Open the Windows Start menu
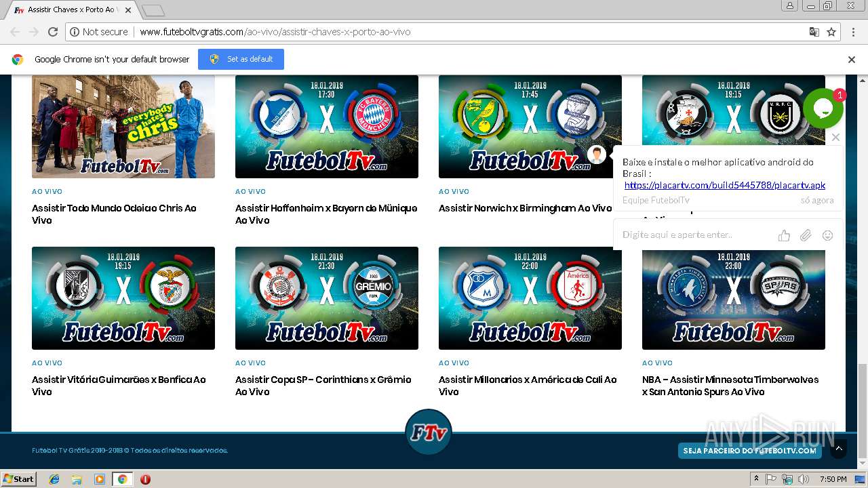 (18, 479)
